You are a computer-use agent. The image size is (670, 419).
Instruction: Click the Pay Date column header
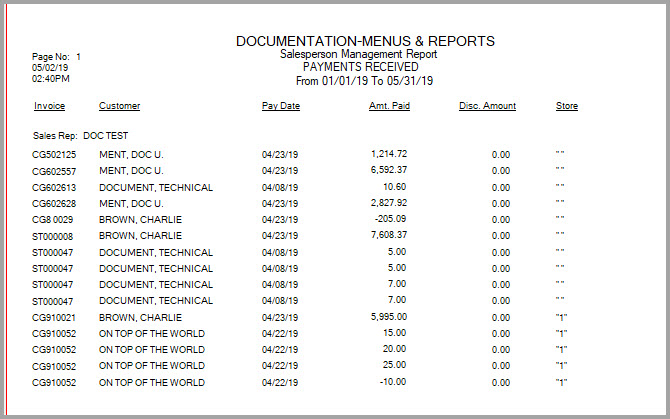(x=281, y=106)
